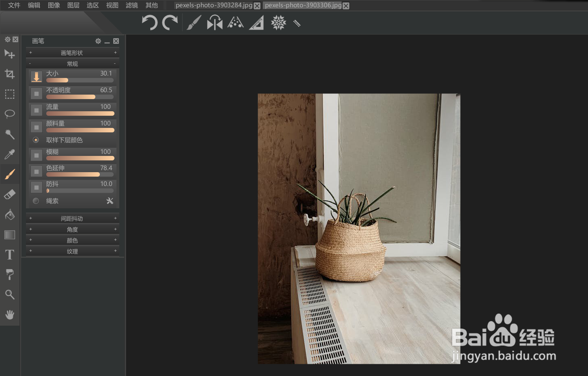Image resolution: width=588 pixels, height=376 pixels.
Task: Toggle the square button beside 防抖
Action: coord(37,187)
